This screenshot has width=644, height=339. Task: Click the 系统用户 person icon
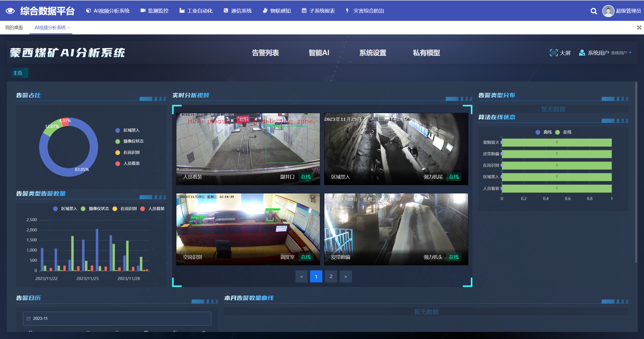point(582,53)
